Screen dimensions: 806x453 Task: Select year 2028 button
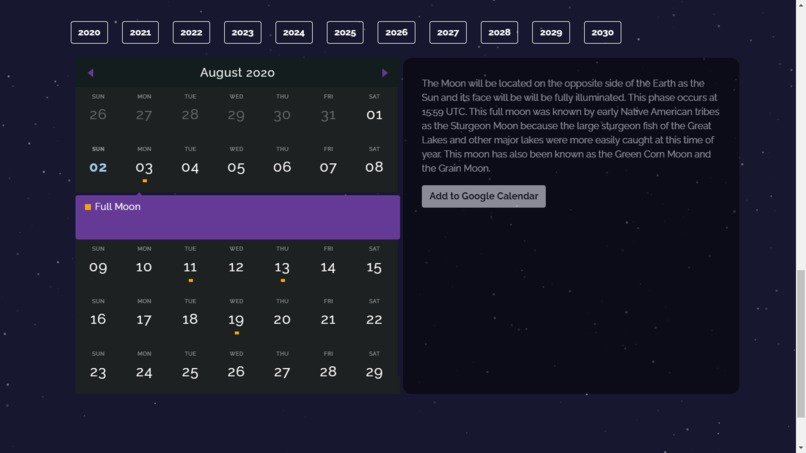coord(499,32)
